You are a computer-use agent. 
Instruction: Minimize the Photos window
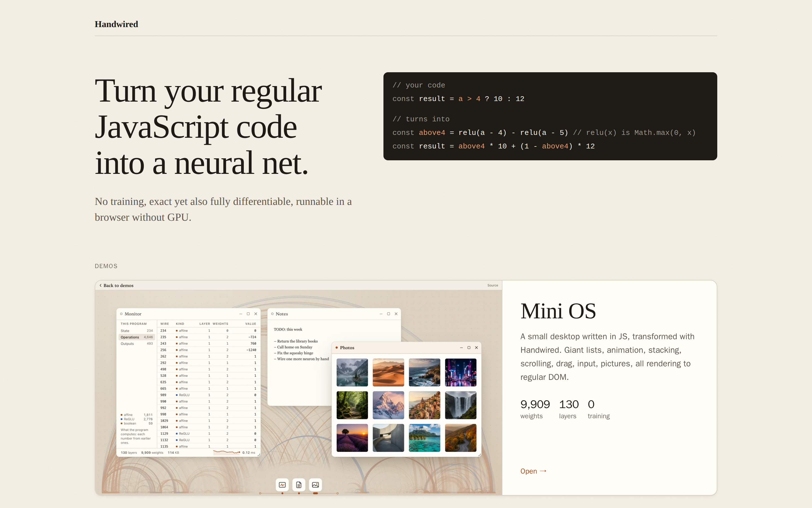[x=461, y=348]
